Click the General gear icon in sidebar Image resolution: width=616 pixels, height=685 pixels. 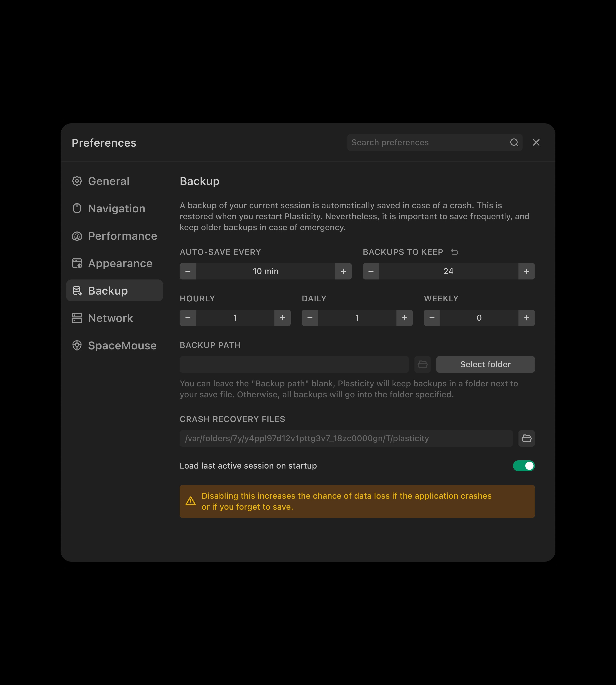tap(77, 181)
